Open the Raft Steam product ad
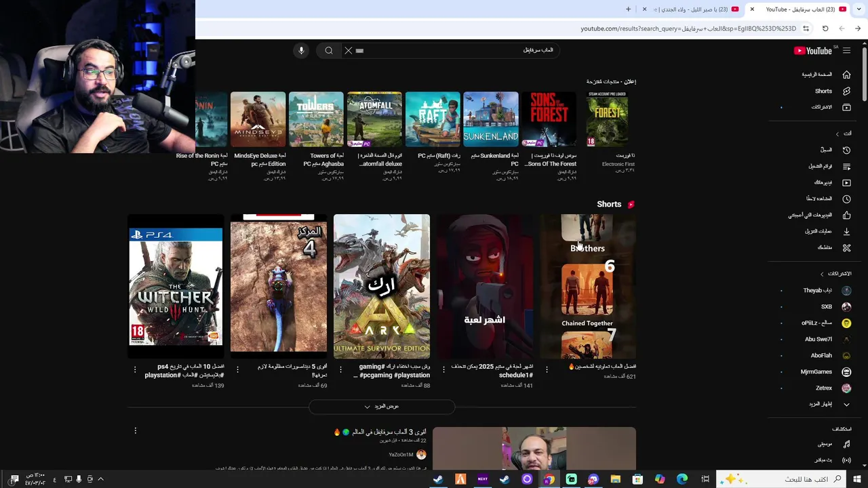Viewport: 868px width, 488px height. pos(433,119)
